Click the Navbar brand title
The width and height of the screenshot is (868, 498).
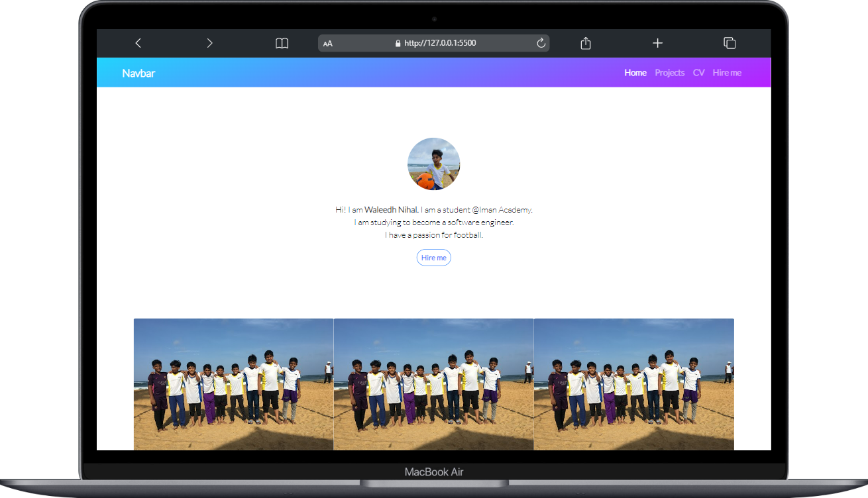point(138,73)
